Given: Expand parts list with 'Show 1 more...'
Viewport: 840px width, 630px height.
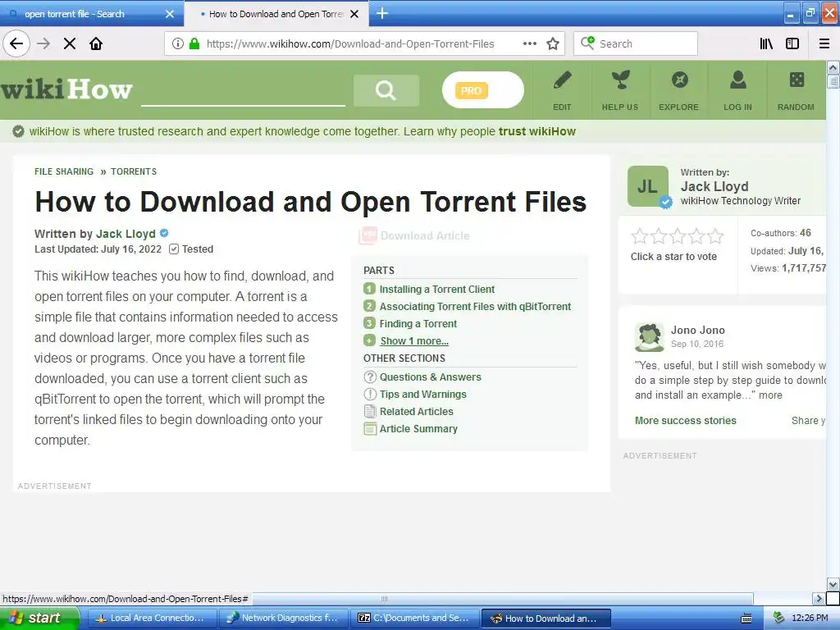Looking at the screenshot, I should [x=414, y=340].
